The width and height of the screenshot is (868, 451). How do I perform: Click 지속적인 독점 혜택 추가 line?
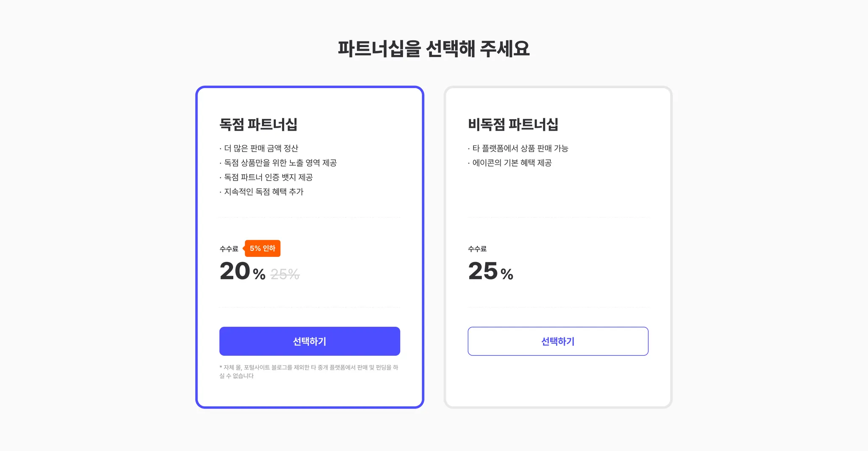[263, 192]
